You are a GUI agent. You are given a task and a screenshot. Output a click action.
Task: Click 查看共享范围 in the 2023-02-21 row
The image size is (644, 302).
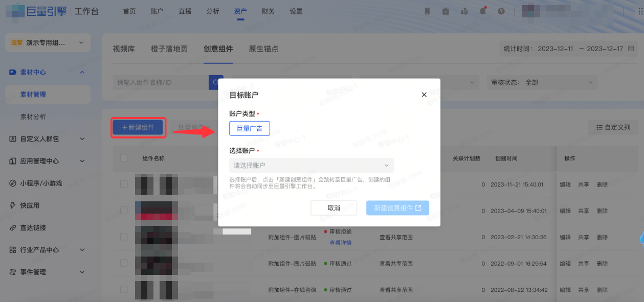396,237
